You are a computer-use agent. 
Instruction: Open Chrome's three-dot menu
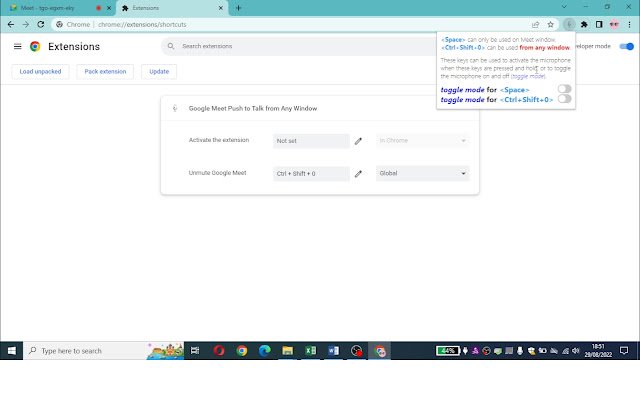pos(629,24)
